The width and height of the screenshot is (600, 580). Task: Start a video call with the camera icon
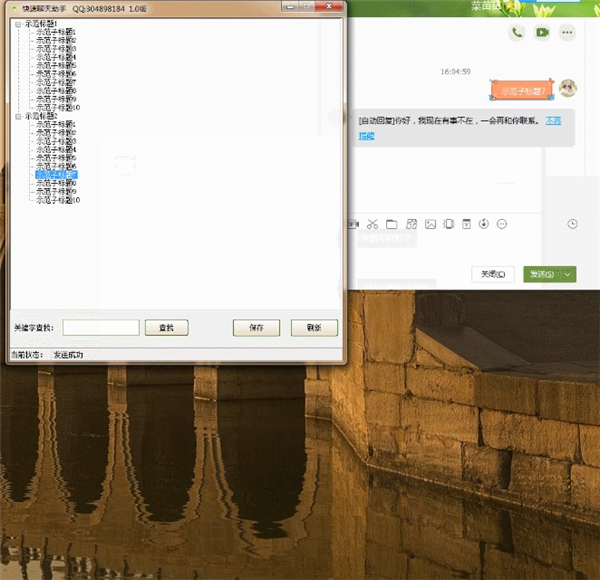coord(542,32)
